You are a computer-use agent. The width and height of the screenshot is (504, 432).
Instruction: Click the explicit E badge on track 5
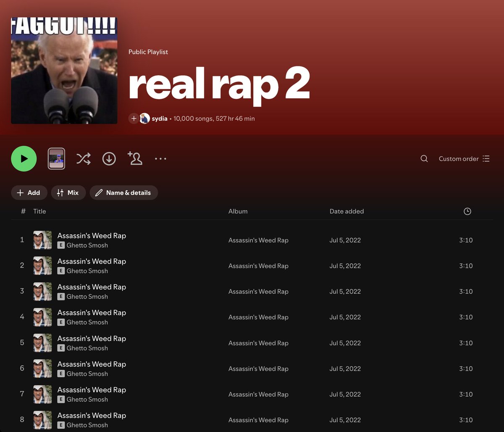pyautogui.click(x=61, y=348)
